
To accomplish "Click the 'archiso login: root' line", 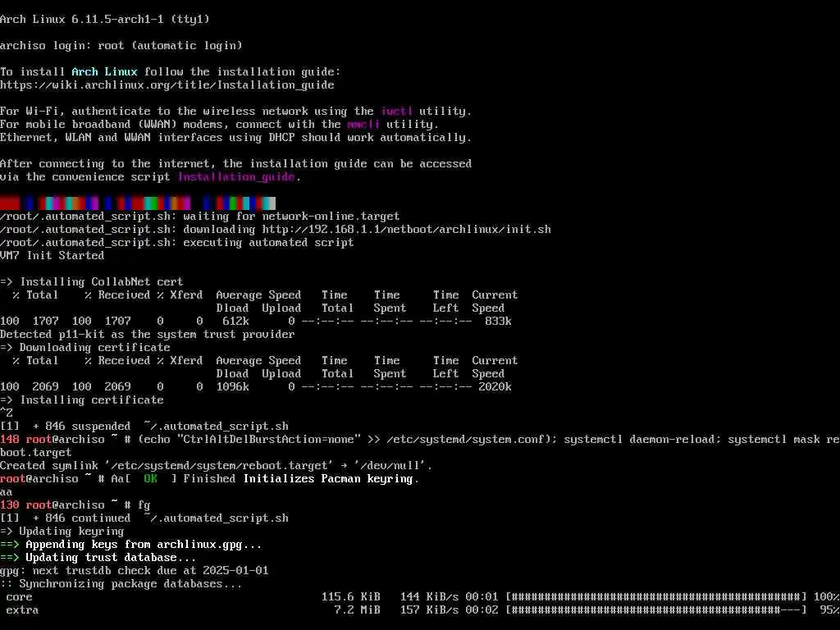I will (x=121, y=46).
